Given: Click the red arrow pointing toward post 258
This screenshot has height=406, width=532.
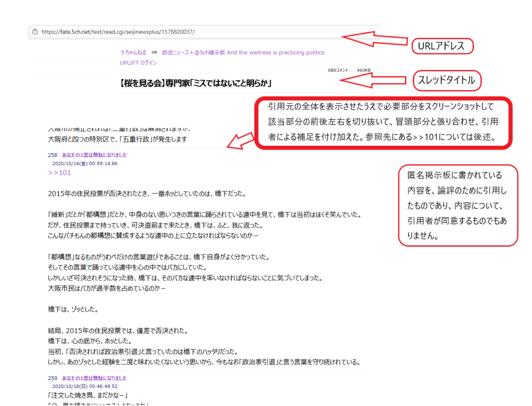Looking at the screenshot, I should [242, 141].
